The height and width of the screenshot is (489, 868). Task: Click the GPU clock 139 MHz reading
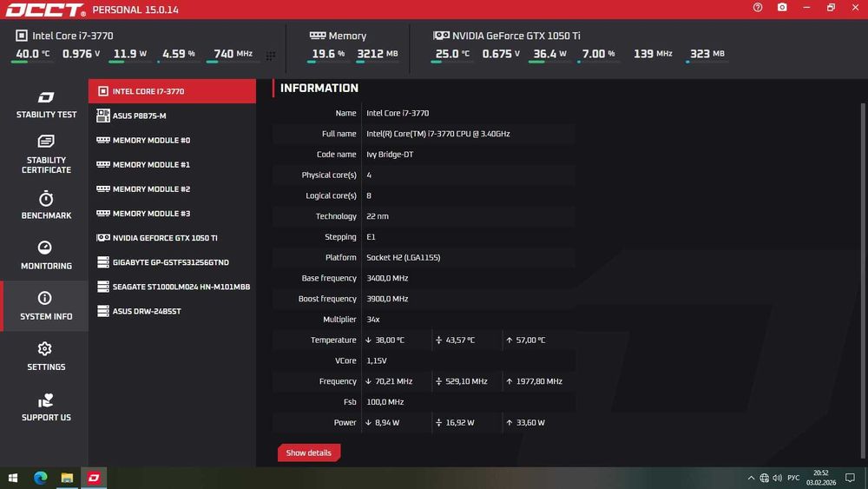click(653, 54)
